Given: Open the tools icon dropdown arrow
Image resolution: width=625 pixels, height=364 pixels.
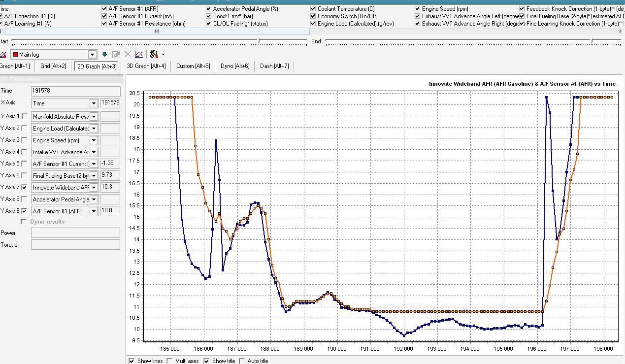Looking at the screenshot, I should [x=163, y=55].
